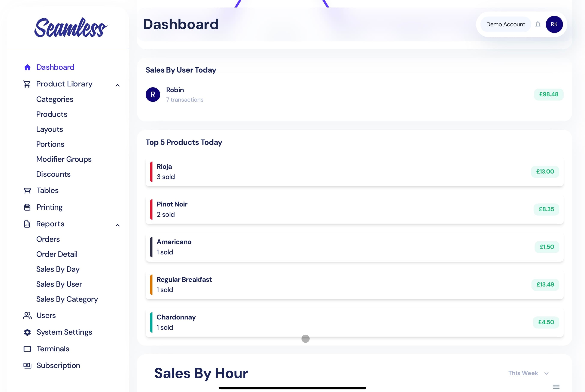Collapse the Product Library section
Image resolution: width=585 pixels, height=392 pixels.
[118, 86]
